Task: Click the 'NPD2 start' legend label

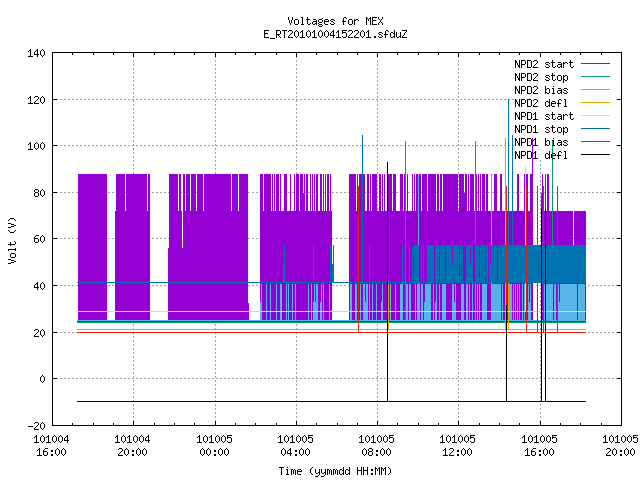Action: coord(544,64)
